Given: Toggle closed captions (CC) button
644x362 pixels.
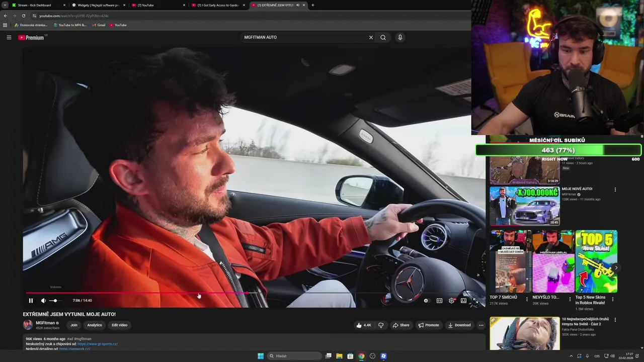Looking at the screenshot, I should tap(439, 301).
